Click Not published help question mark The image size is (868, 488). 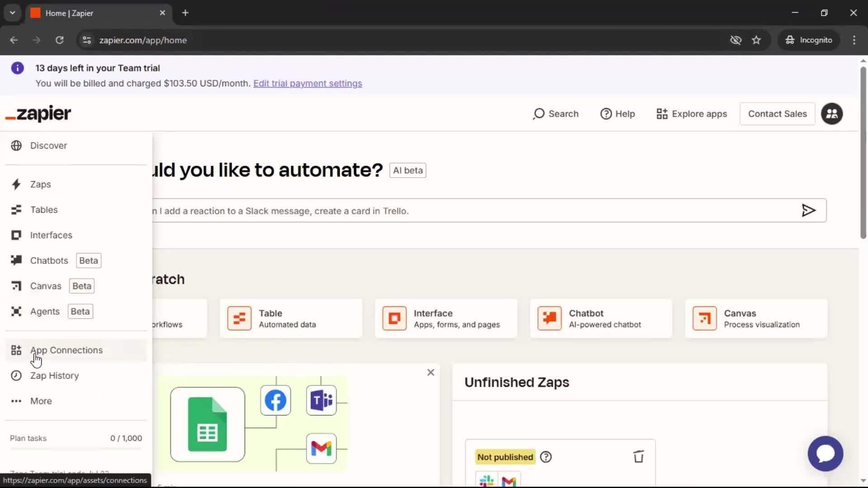(546, 457)
